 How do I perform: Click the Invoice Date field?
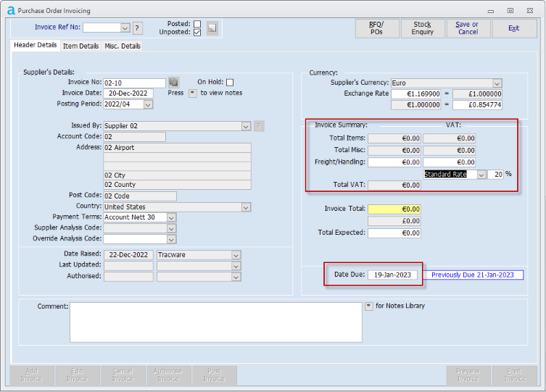tap(128, 93)
